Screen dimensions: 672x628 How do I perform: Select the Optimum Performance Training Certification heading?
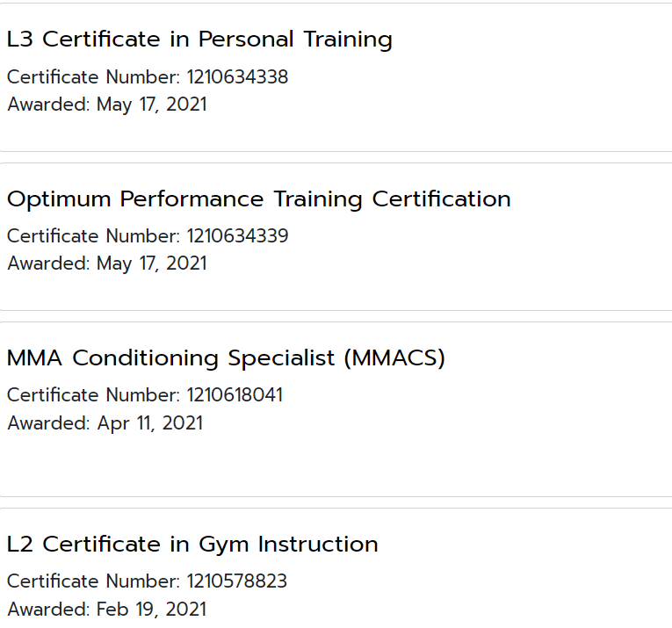point(258,199)
